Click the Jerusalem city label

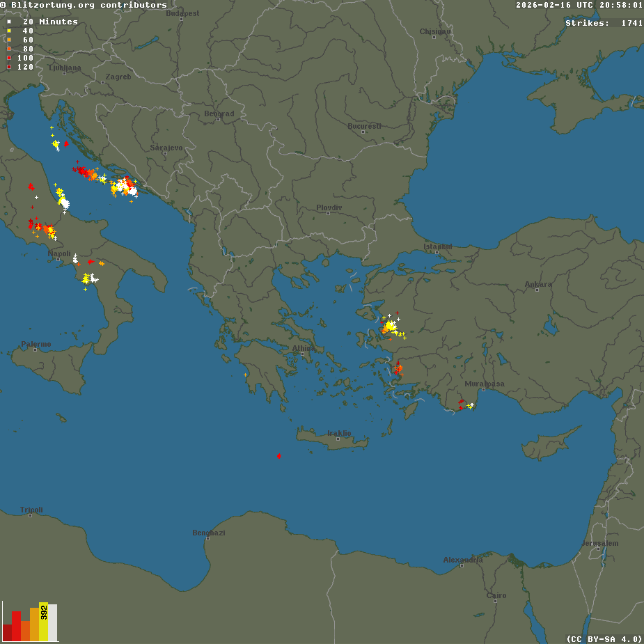click(x=599, y=543)
